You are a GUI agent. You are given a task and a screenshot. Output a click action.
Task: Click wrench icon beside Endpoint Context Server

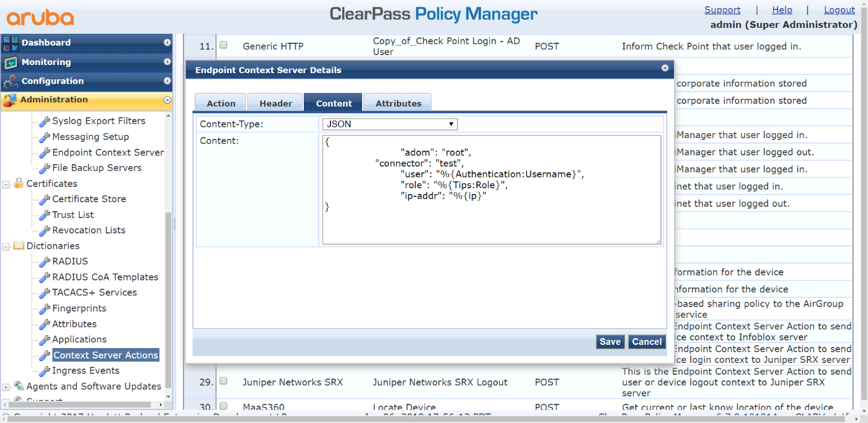click(45, 153)
